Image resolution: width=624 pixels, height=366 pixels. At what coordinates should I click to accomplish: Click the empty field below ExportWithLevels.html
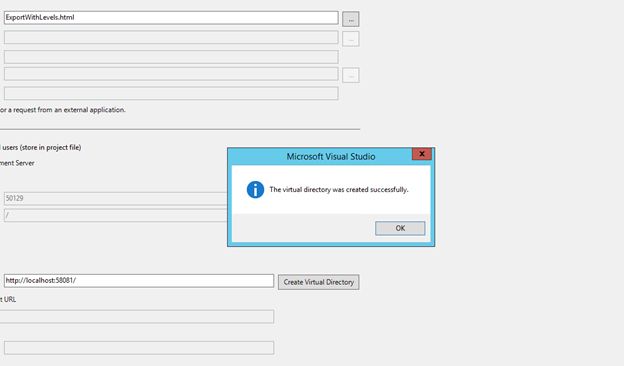coord(171,37)
